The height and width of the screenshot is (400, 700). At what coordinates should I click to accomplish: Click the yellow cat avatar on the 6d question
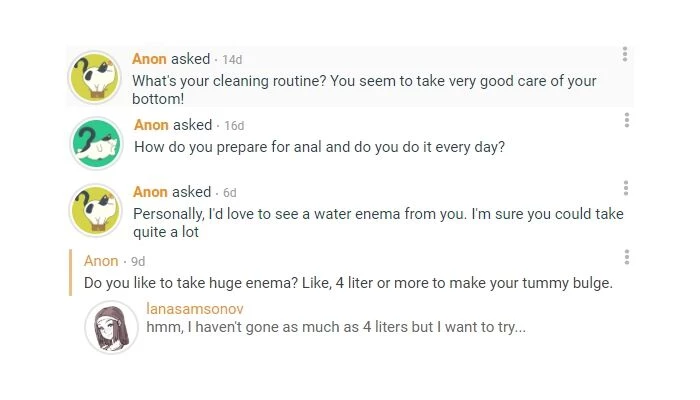[95, 210]
